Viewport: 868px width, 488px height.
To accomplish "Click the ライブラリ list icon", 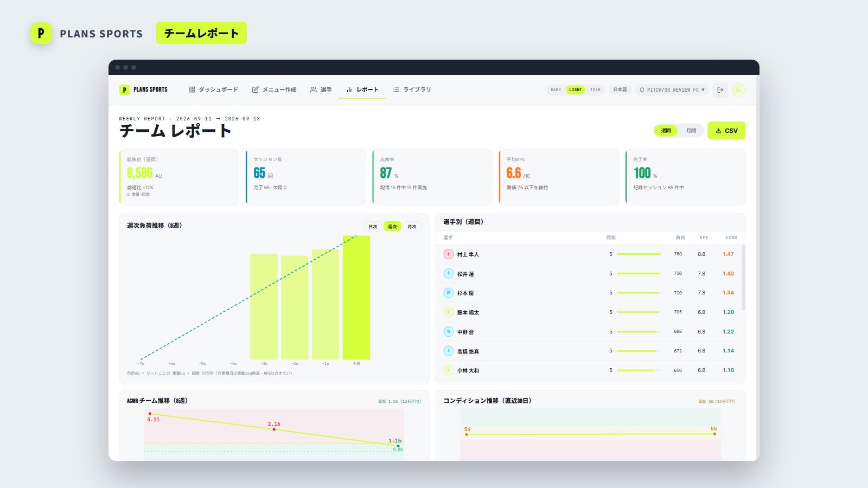I will 396,89.
